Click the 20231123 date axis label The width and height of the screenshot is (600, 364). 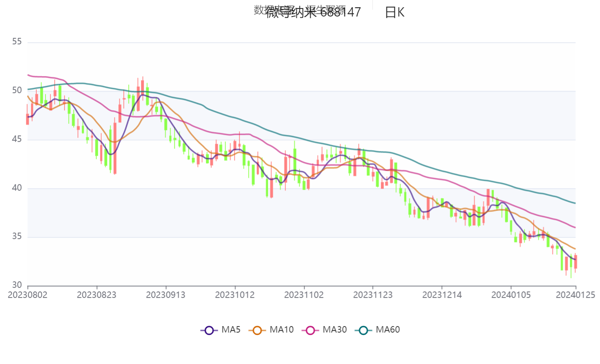(x=373, y=295)
